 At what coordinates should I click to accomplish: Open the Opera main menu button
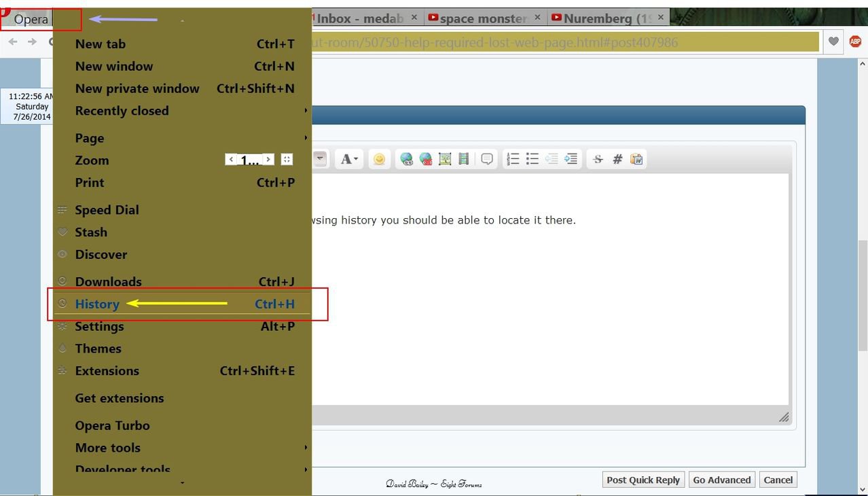tap(31, 19)
